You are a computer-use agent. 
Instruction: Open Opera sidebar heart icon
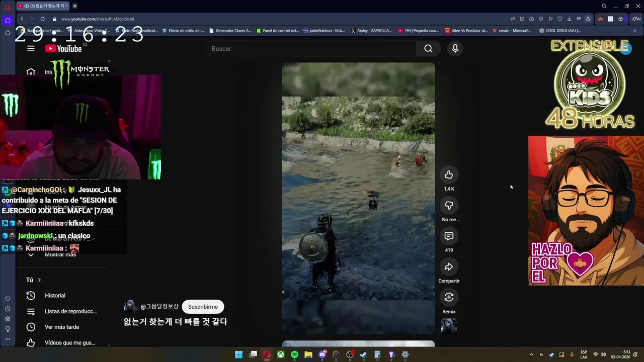coord(8,299)
